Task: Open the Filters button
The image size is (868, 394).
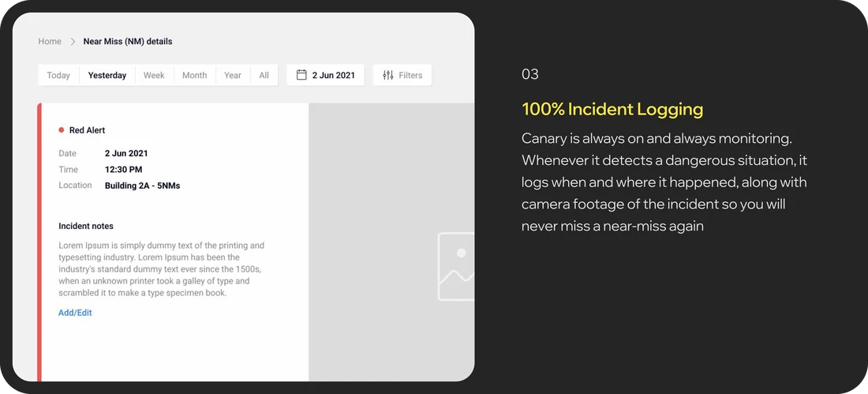Action: pos(402,75)
